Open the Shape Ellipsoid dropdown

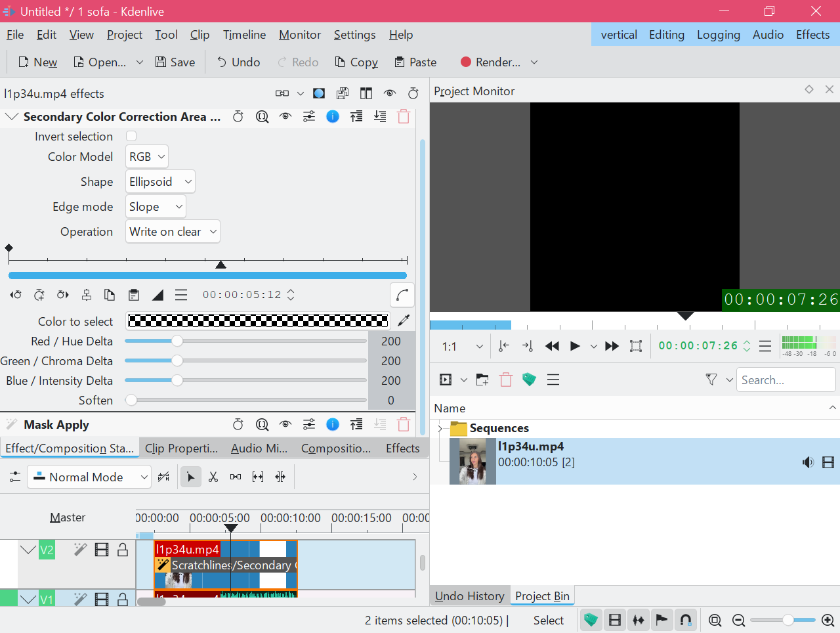point(160,182)
